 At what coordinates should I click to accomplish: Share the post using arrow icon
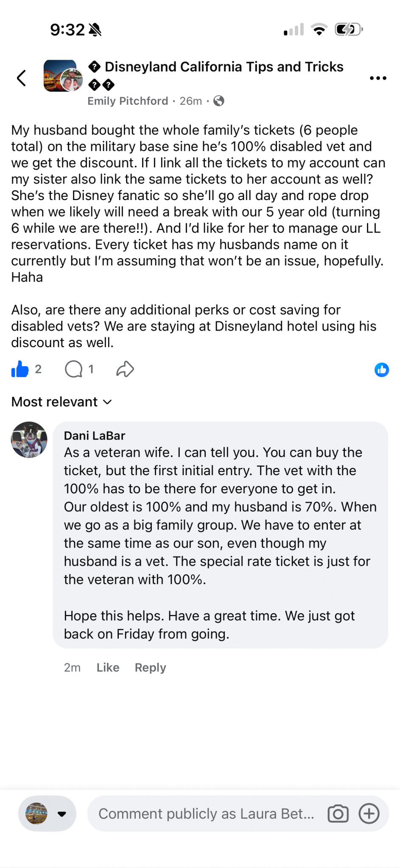tap(125, 369)
